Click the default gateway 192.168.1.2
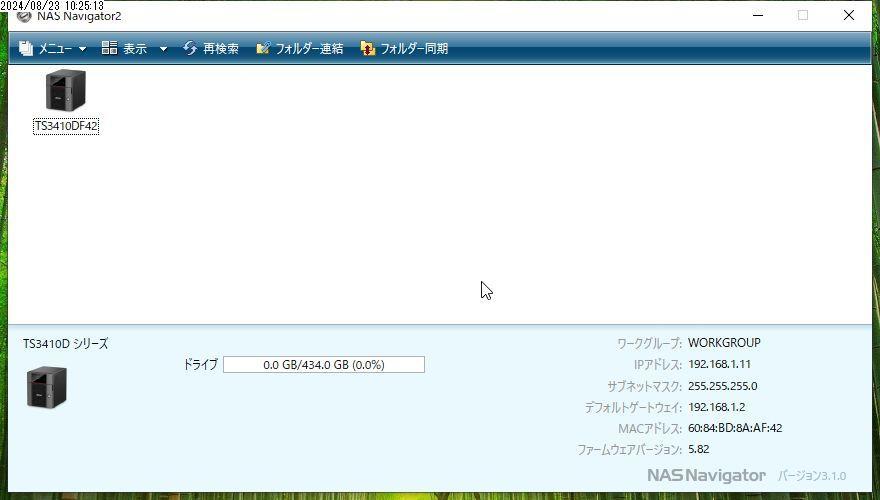The image size is (880, 500). pyautogui.click(x=717, y=407)
